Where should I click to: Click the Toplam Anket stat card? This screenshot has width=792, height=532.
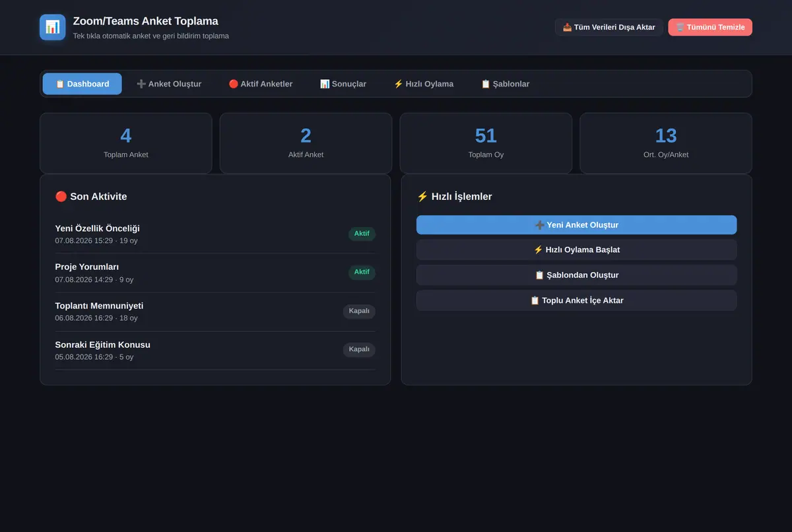point(126,143)
